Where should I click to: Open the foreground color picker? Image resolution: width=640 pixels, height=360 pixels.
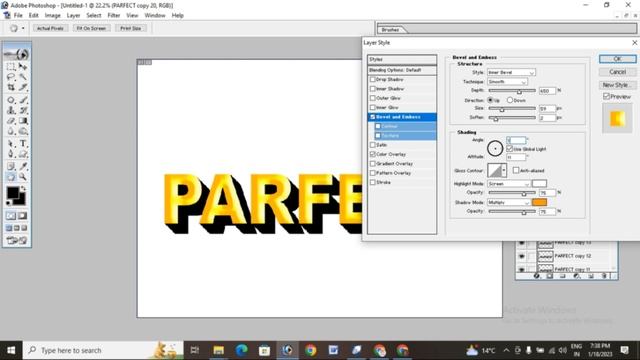coord(12,193)
